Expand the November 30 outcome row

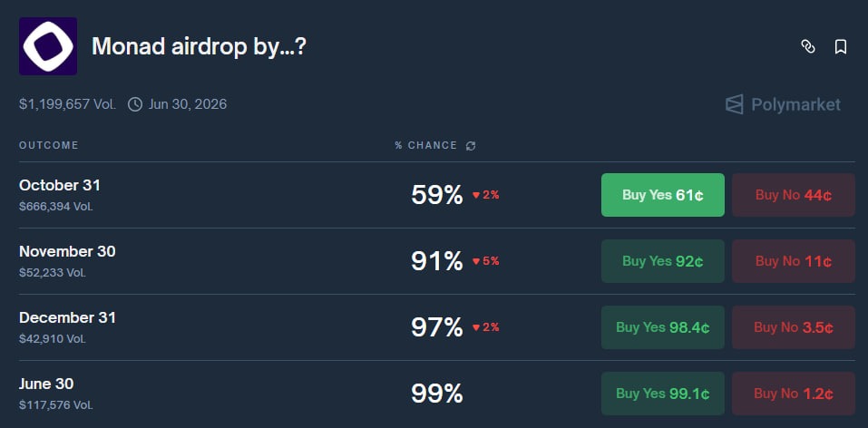click(67, 251)
